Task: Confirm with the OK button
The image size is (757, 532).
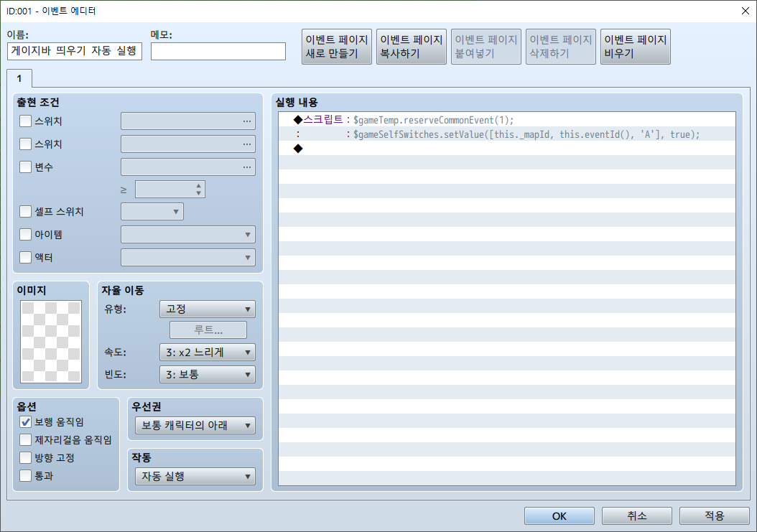Action: pos(559,516)
